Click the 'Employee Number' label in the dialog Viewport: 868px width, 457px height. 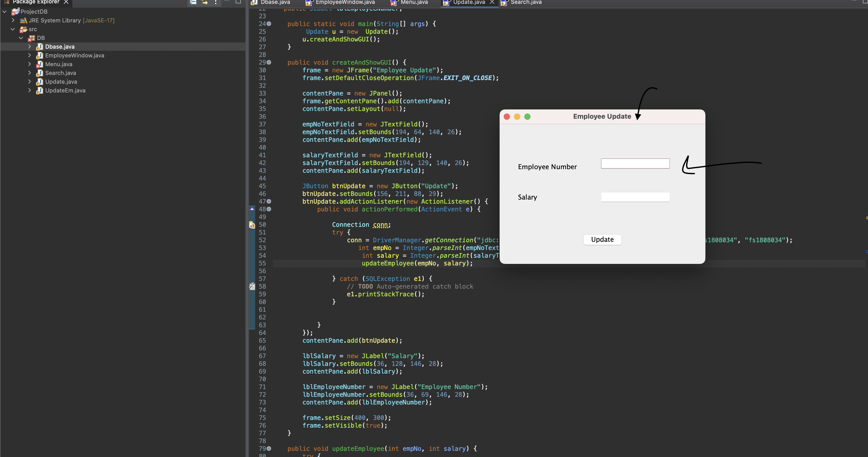(547, 167)
